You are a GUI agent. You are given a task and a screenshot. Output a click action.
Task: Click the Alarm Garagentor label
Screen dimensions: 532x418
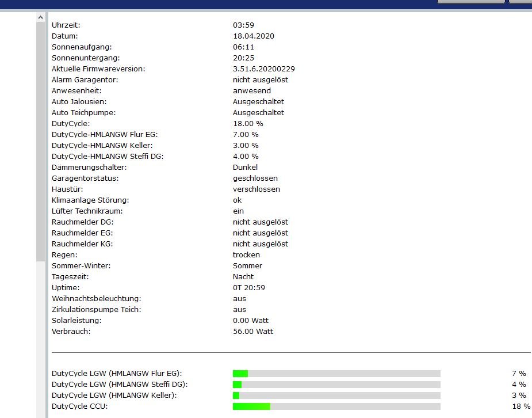point(85,80)
